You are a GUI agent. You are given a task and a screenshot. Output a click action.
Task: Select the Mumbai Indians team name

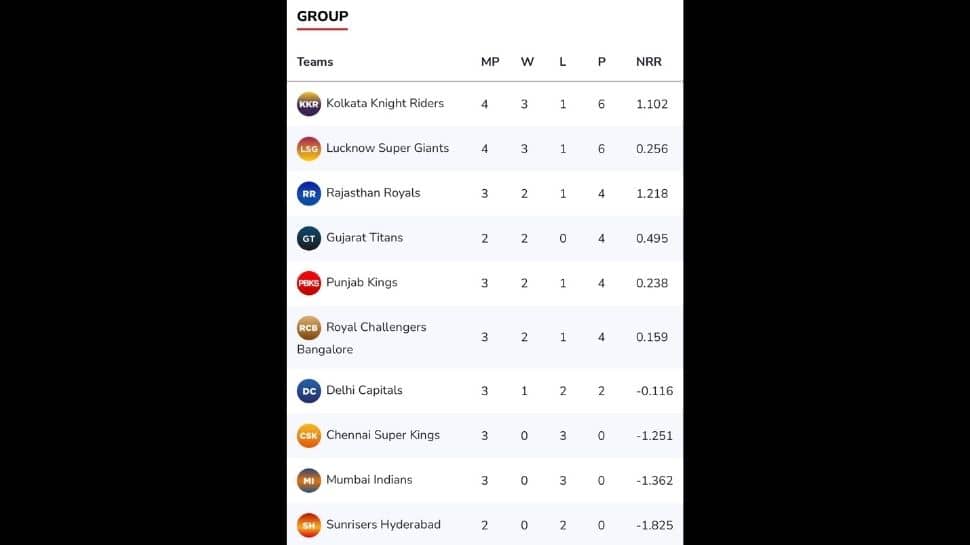click(x=369, y=479)
